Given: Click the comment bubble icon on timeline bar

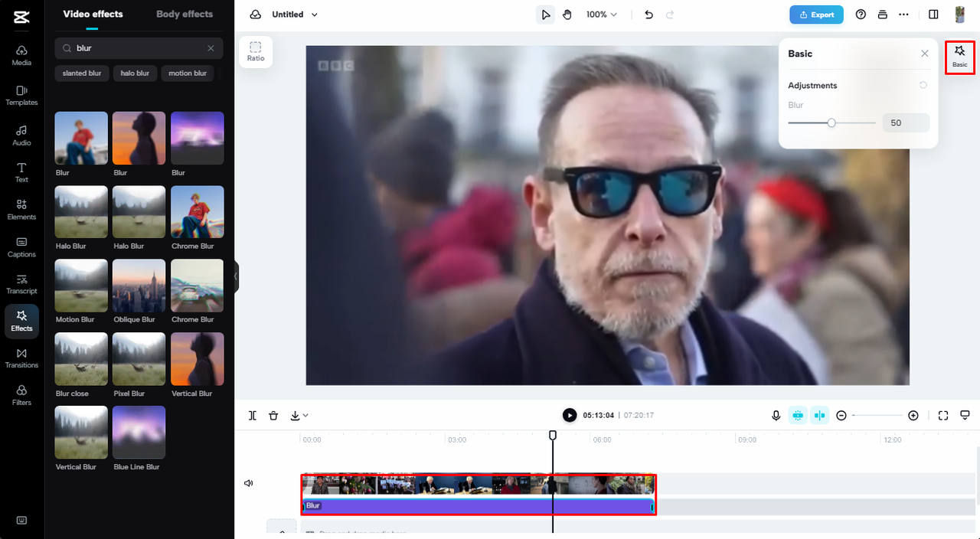Looking at the screenshot, I should [965, 416].
